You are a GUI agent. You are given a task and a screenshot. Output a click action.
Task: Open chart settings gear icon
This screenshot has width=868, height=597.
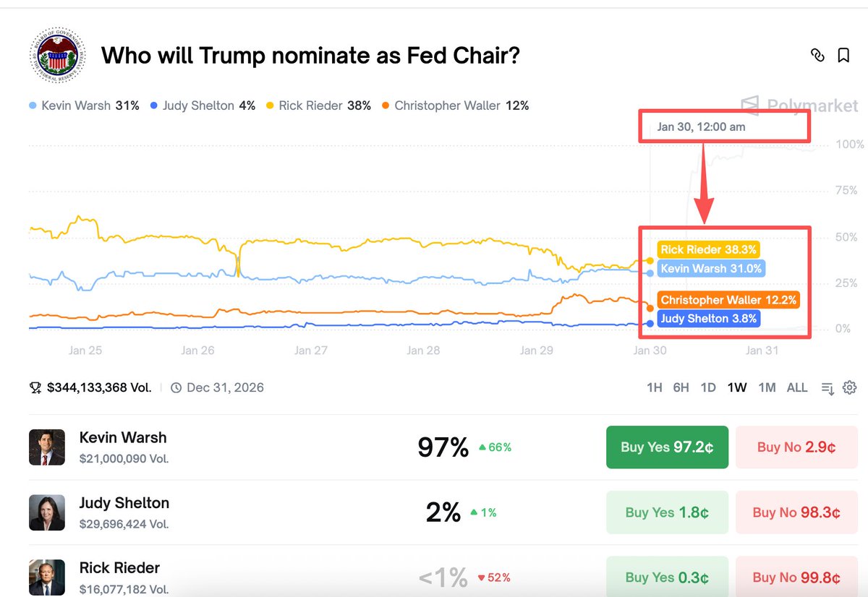850,387
